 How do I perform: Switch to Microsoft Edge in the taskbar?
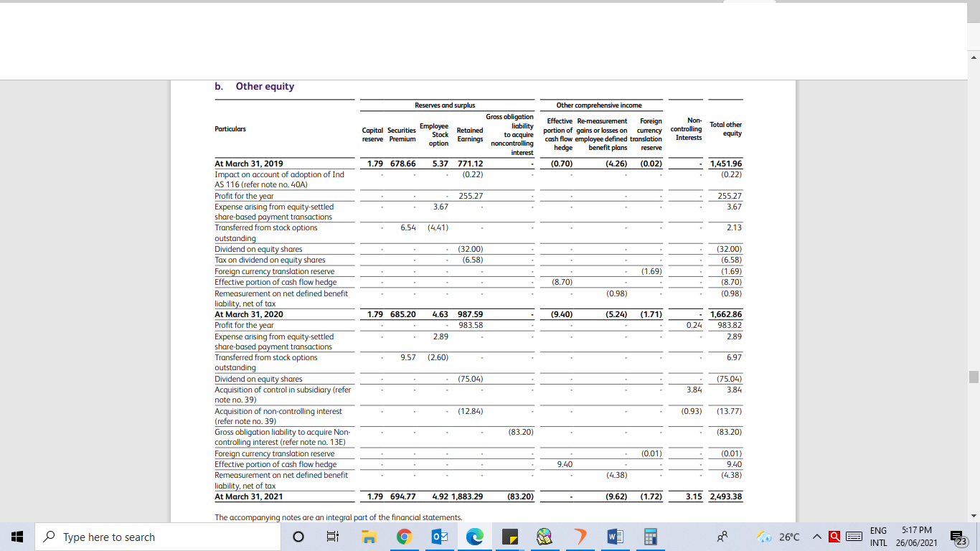click(474, 537)
